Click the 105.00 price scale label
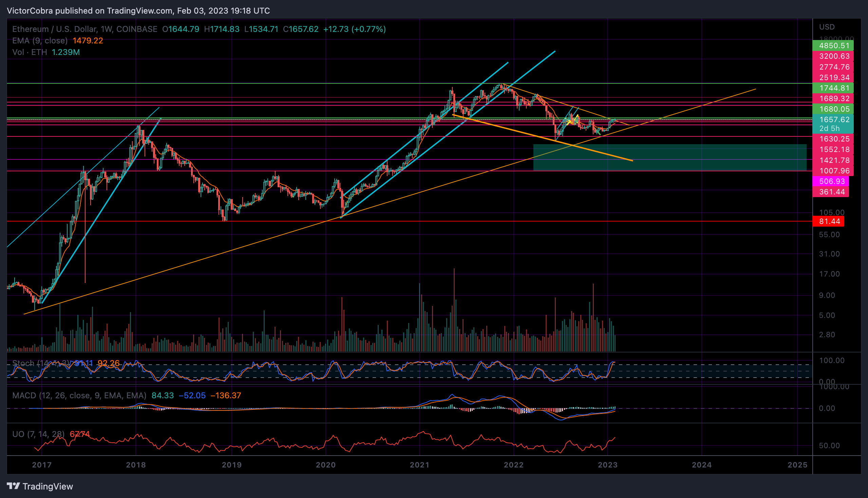The height and width of the screenshot is (498, 868). click(x=832, y=212)
